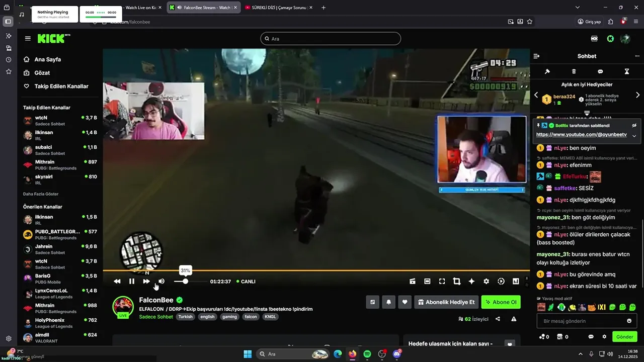Open channel points balance icon

(542, 337)
